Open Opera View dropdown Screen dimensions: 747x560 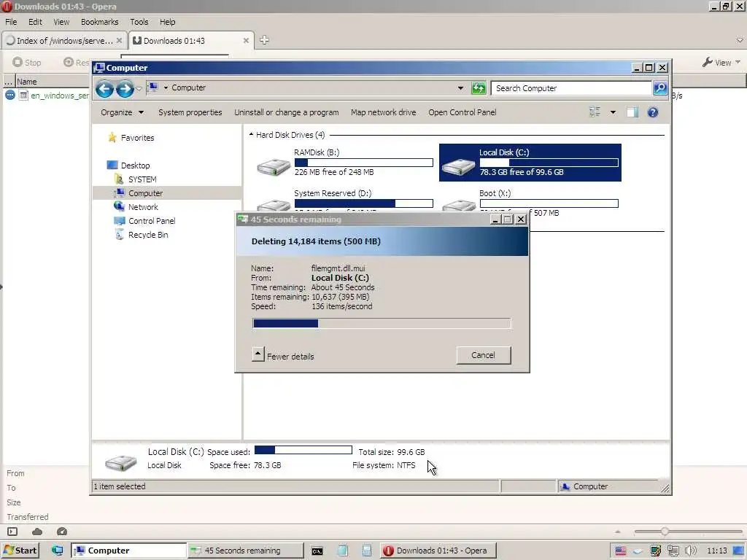click(x=721, y=63)
